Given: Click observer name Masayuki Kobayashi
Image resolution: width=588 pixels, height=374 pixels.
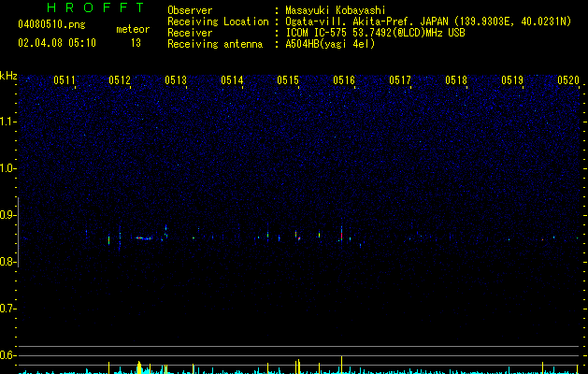Looking at the screenshot, I should coord(336,10).
